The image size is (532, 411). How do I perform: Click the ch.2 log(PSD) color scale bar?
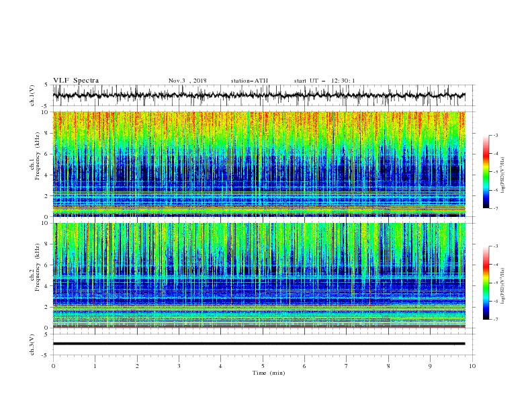pos(486,283)
